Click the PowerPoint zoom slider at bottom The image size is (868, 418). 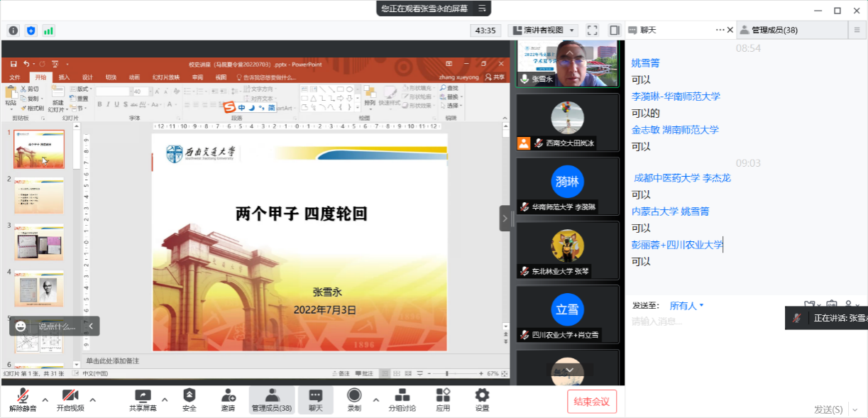[447, 373]
